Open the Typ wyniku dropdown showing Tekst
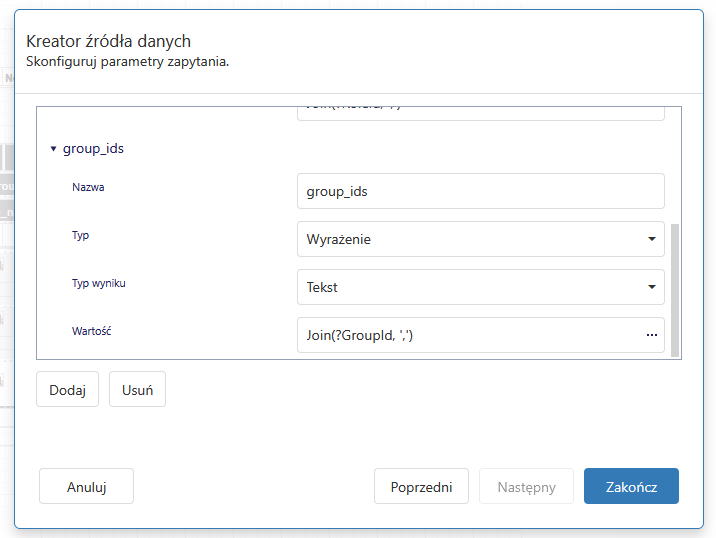This screenshot has height=538, width=716. tap(468, 287)
